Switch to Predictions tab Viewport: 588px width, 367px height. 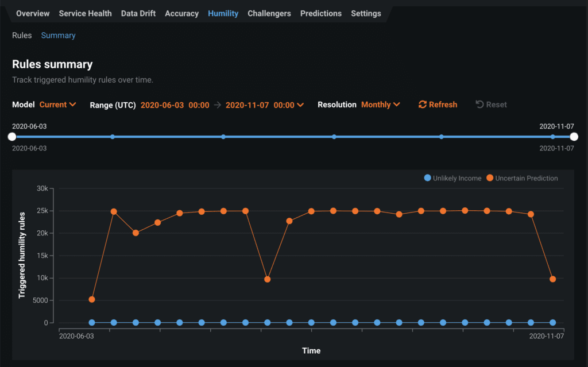point(321,14)
